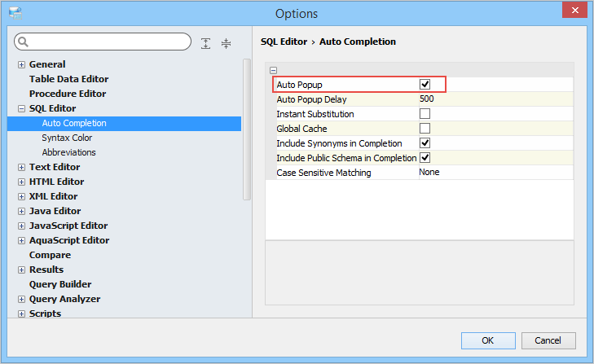594x364 pixels.
Task: Enable the Global Cache checkbox
Action: (425, 129)
